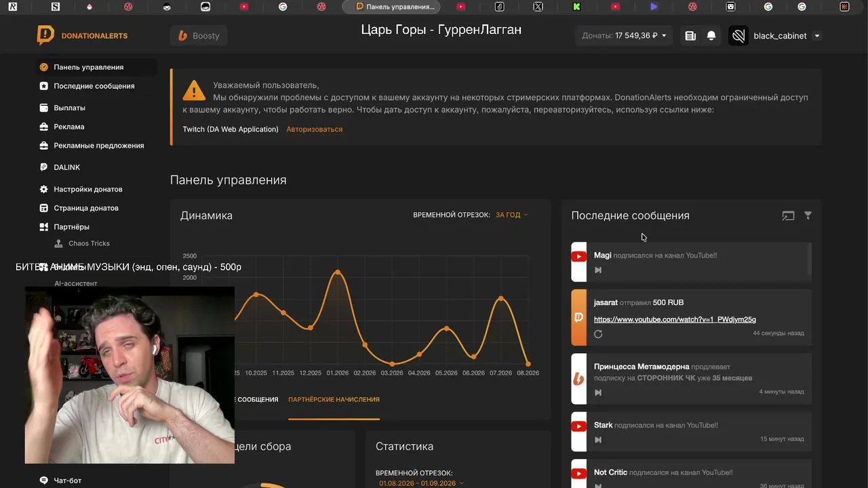Click the Динамика chart heading
Image resolution: width=868 pixels, height=488 pixels.
coord(206,216)
